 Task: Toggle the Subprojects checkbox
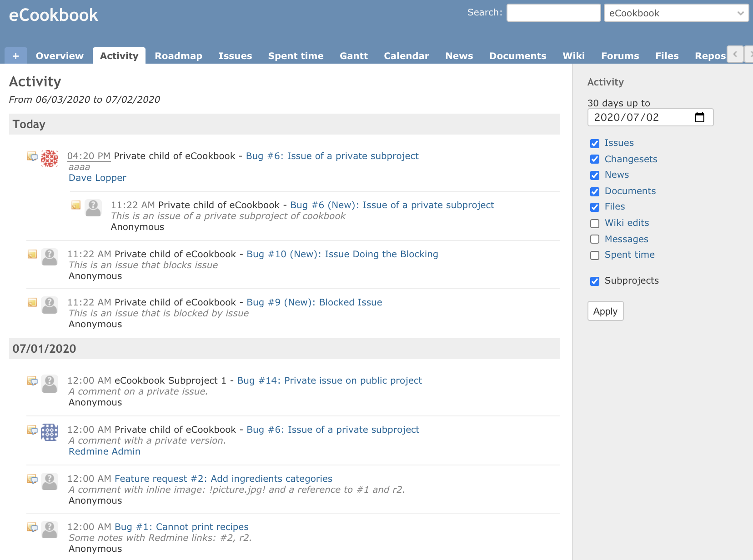click(x=595, y=281)
